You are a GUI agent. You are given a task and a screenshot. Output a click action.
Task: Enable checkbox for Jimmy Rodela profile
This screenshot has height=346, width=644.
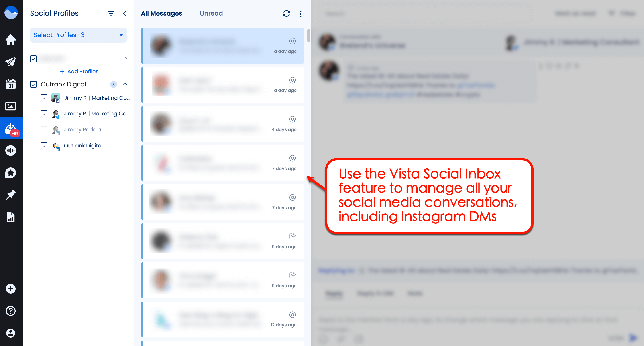43,129
